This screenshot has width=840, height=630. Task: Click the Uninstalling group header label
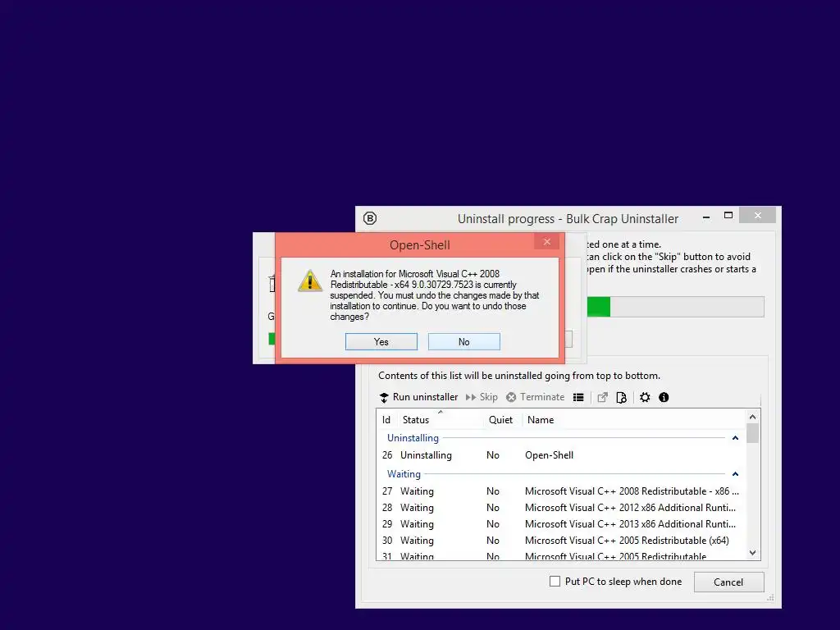(413, 438)
